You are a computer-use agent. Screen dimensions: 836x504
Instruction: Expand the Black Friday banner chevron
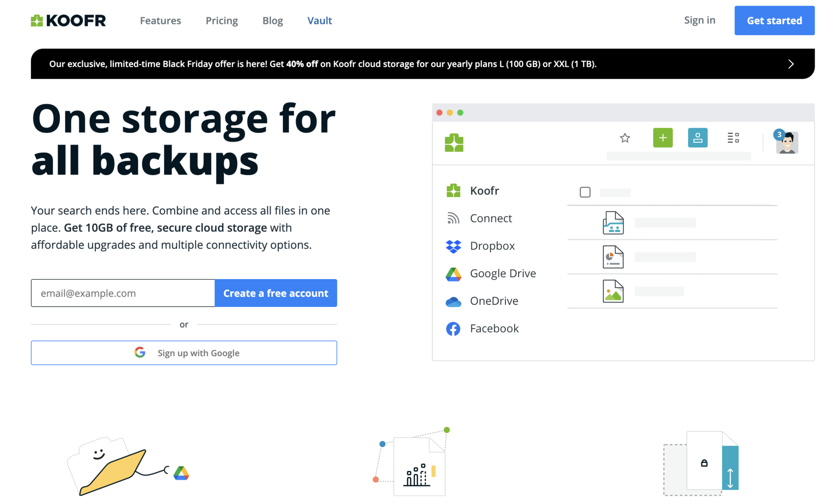(x=791, y=64)
